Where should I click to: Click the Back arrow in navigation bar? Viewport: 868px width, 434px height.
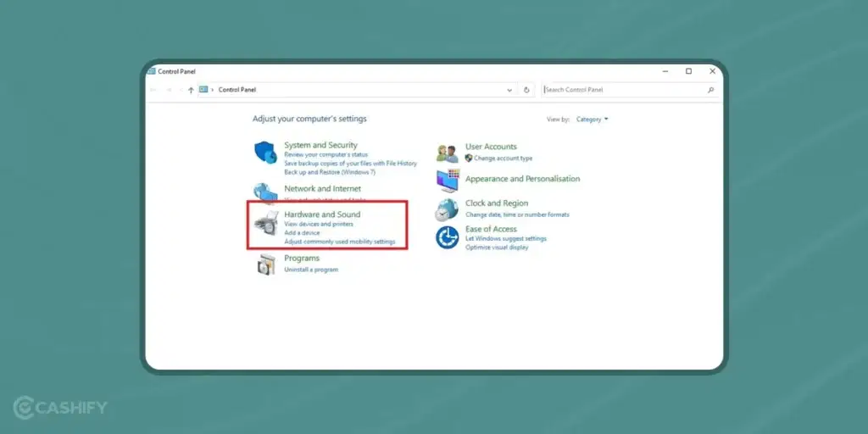[153, 90]
